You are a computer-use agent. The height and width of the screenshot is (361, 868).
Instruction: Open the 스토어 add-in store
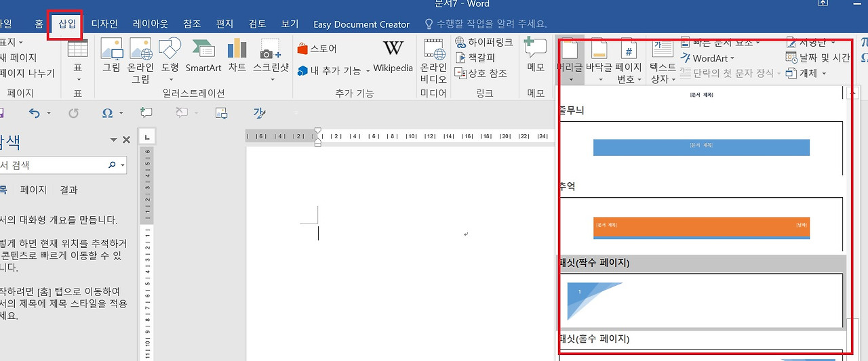pos(317,49)
